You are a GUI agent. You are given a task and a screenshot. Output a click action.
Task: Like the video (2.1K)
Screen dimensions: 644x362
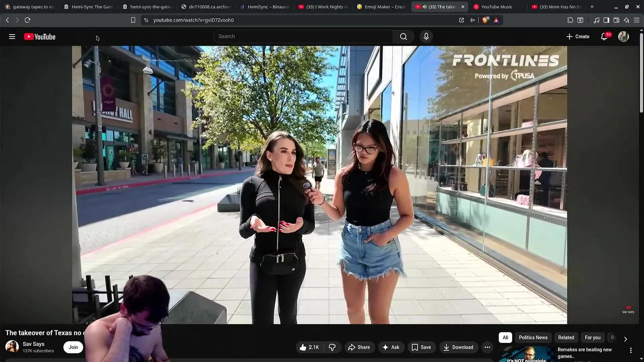coord(309,347)
